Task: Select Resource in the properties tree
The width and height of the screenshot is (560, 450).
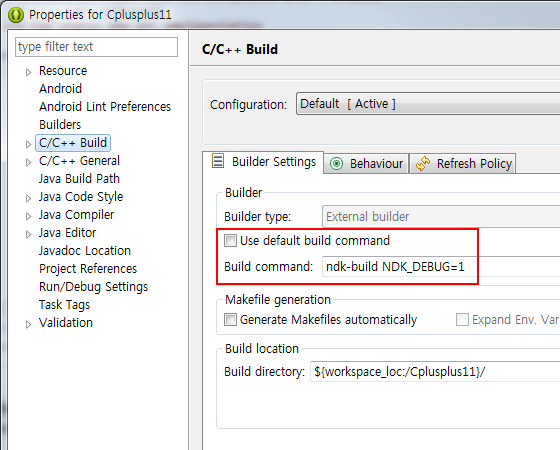Action: point(63,71)
